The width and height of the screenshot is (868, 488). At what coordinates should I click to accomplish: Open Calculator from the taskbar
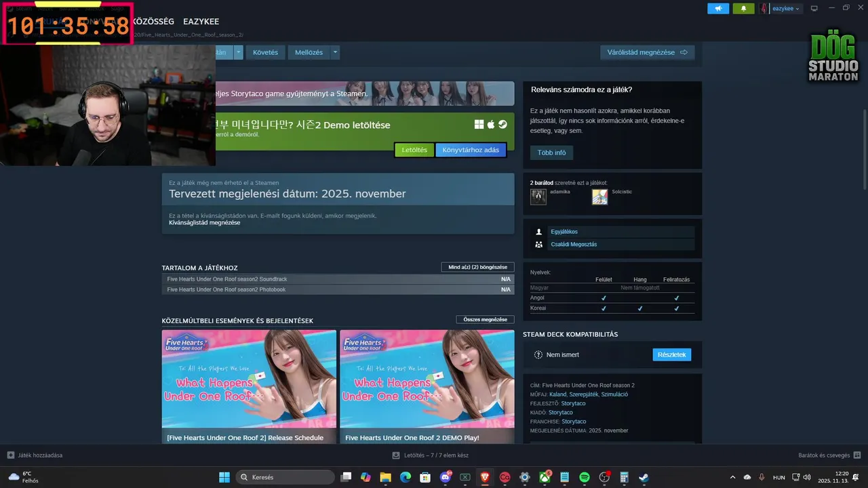point(624,477)
